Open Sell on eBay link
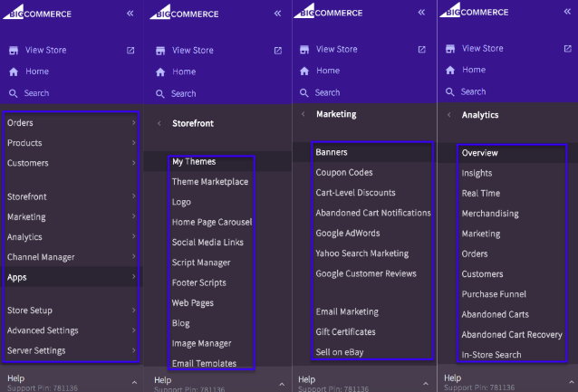This screenshot has width=578, height=392. (340, 352)
